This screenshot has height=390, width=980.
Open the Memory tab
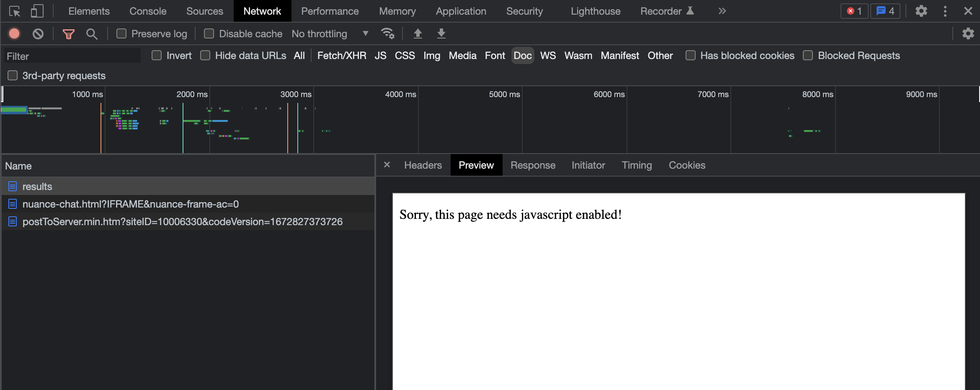[397, 11]
